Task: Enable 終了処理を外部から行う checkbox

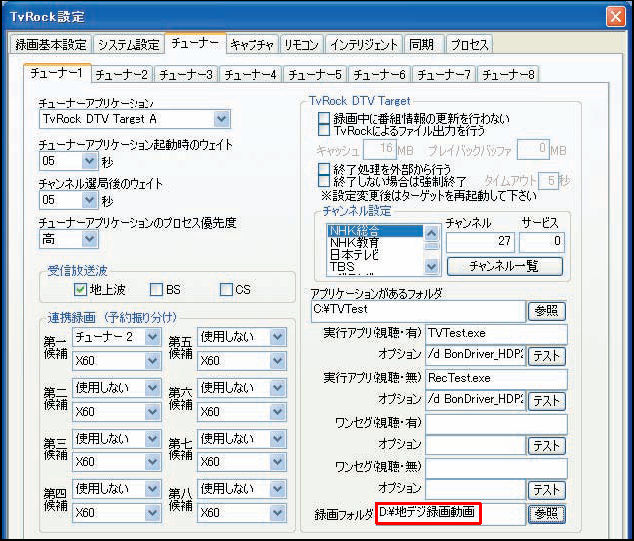Action: [324, 169]
